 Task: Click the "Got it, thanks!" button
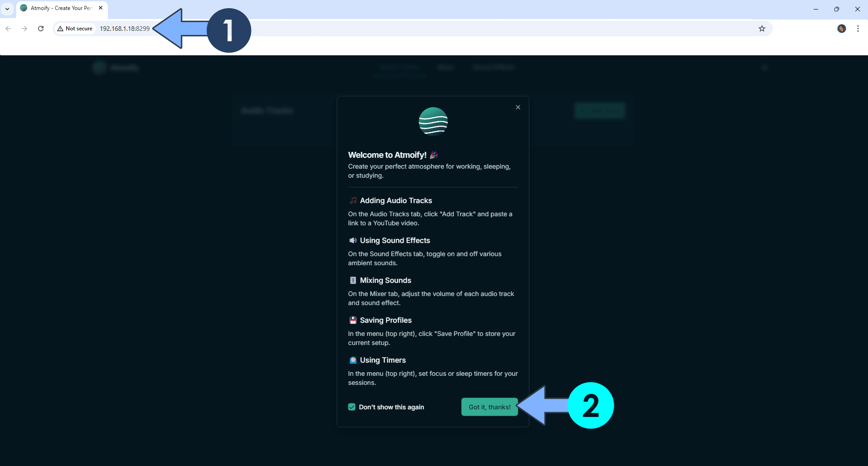pos(489,407)
